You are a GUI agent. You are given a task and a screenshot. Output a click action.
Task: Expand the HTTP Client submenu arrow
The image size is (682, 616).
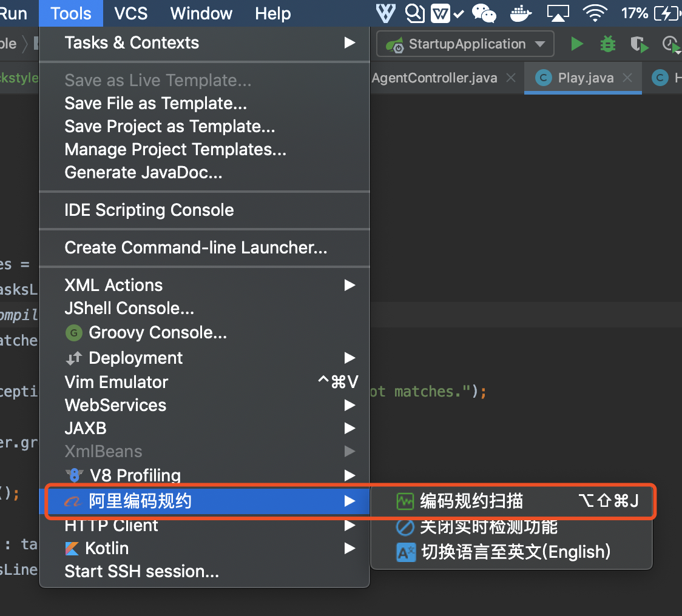click(x=349, y=526)
